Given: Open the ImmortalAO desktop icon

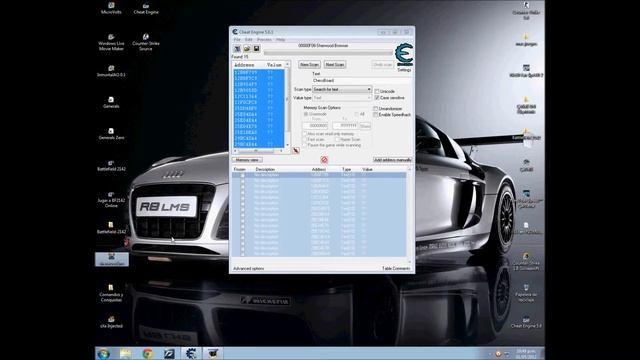Looking at the screenshot, I should (111, 71).
